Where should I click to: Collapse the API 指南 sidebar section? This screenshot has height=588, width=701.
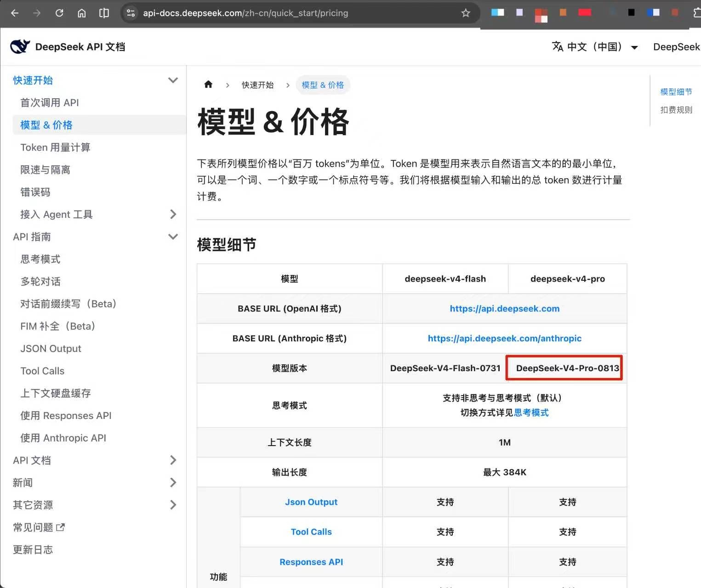(x=173, y=237)
